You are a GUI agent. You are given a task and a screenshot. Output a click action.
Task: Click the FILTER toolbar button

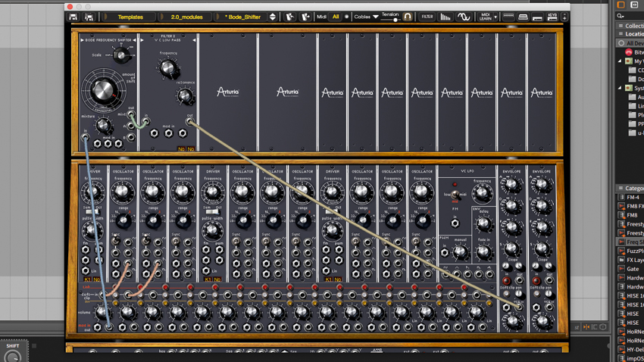[x=427, y=17]
